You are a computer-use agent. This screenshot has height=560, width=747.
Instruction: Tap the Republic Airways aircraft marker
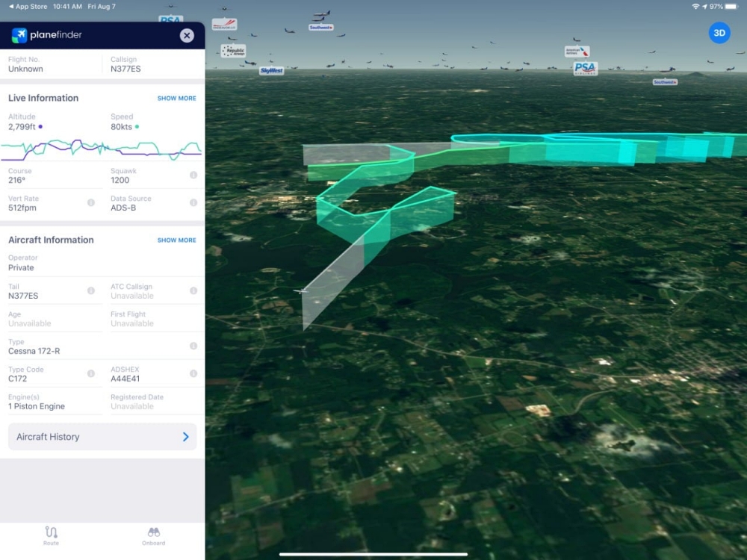(233, 52)
